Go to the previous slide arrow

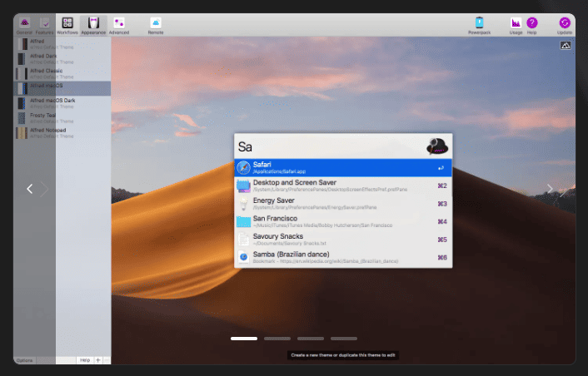click(30, 189)
